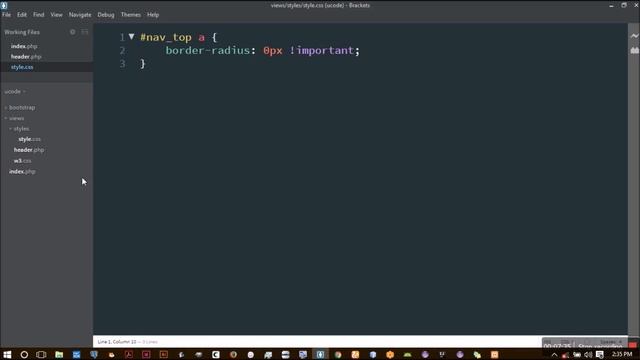Image resolution: width=640 pixels, height=360 pixels.
Task: Open the ucode project dropdown
Action: pyautogui.click(x=15, y=91)
